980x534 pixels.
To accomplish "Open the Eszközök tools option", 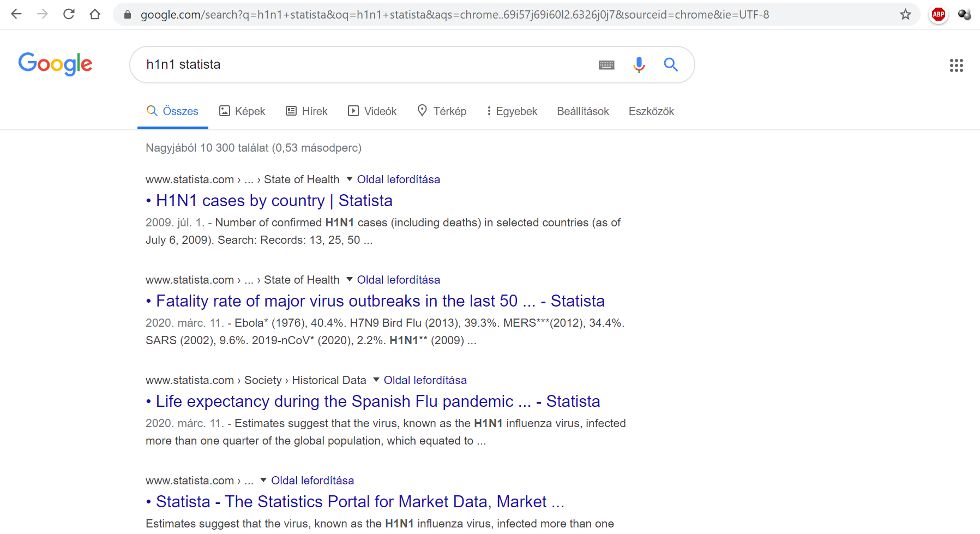I will click(x=651, y=111).
